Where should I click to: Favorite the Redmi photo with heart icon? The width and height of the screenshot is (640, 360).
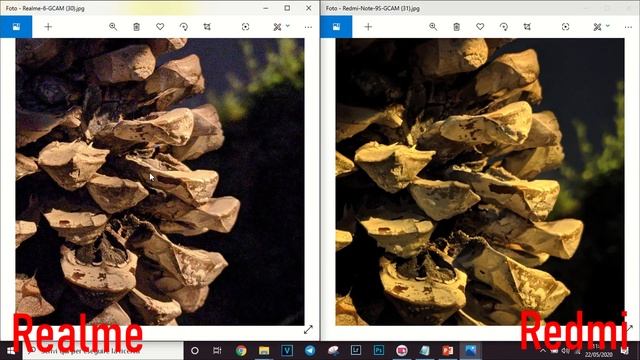tap(480, 27)
